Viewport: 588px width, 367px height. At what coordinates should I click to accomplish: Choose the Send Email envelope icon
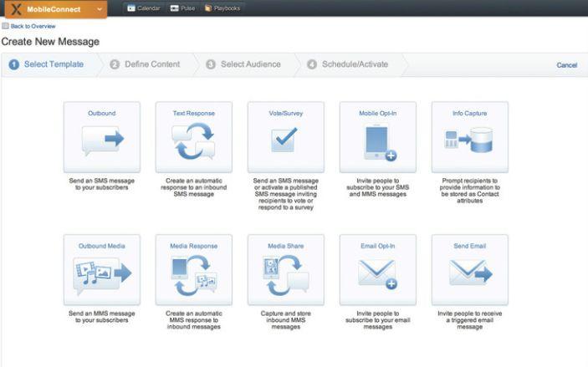tap(471, 273)
